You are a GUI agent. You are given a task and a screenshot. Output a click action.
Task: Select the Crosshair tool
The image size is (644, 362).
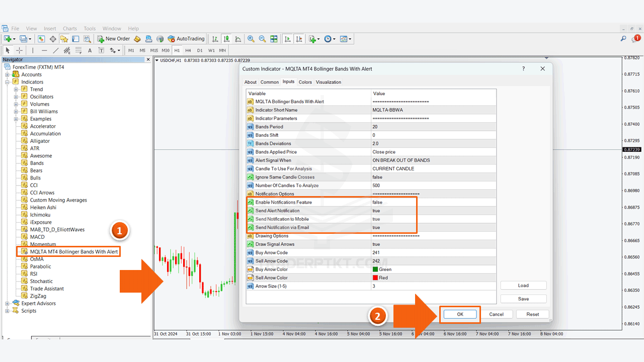20,50
